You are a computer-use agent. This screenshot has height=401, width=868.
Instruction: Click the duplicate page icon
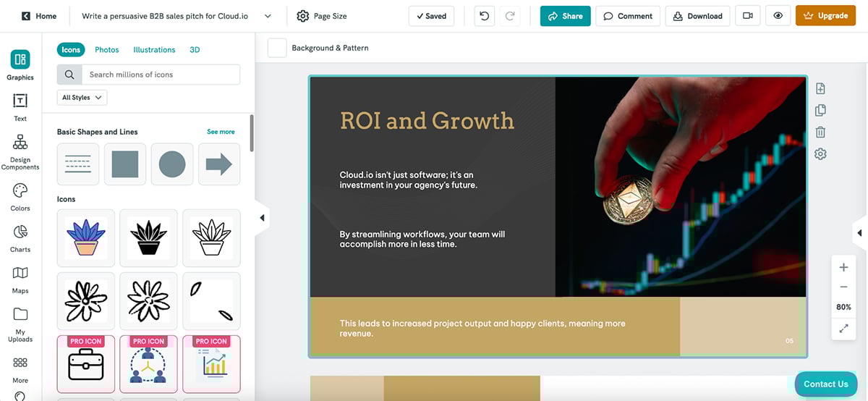[x=820, y=111]
